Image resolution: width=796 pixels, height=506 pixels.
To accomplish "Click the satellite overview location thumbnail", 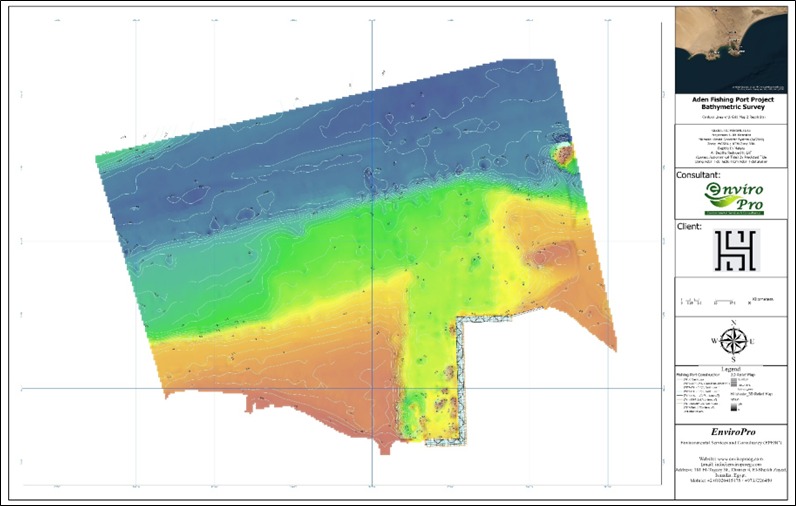I will point(734,49).
